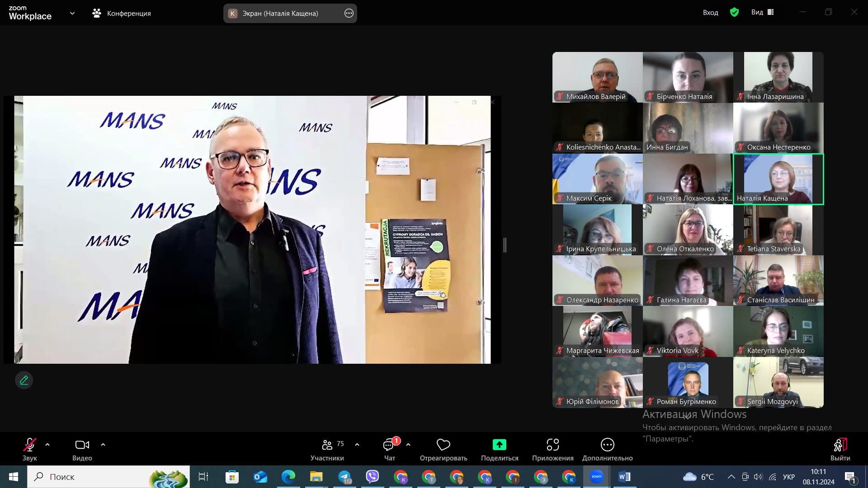Click the green encryption shield icon

click(734, 12)
